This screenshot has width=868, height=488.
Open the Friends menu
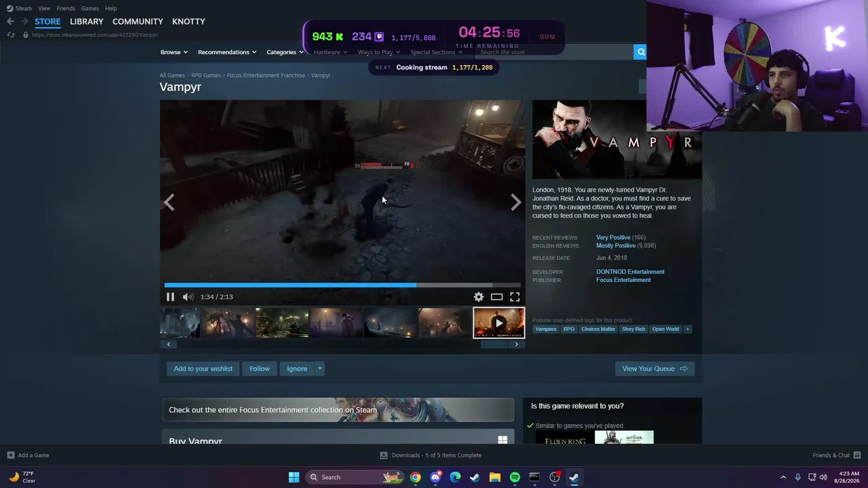tap(66, 8)
